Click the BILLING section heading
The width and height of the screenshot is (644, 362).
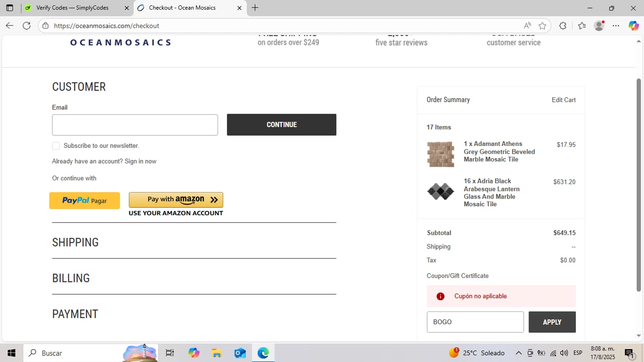[x=71, y=278]
